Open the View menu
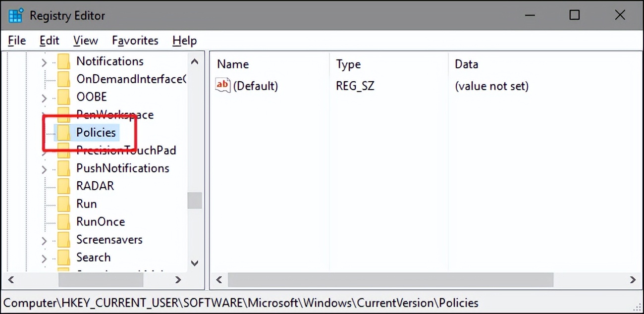 pyautogui.click(x=85, y=40)
